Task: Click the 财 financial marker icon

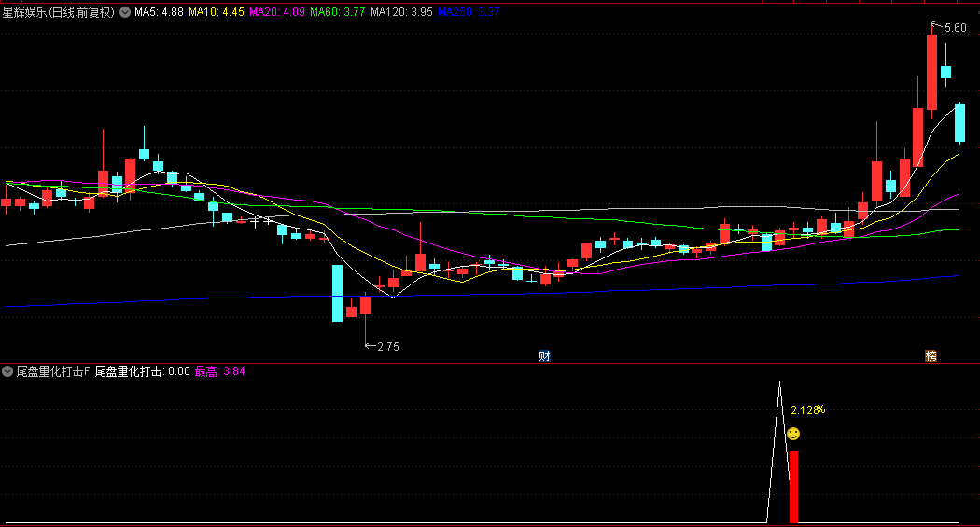Action: pyautogui.click(x=544, y=356)
